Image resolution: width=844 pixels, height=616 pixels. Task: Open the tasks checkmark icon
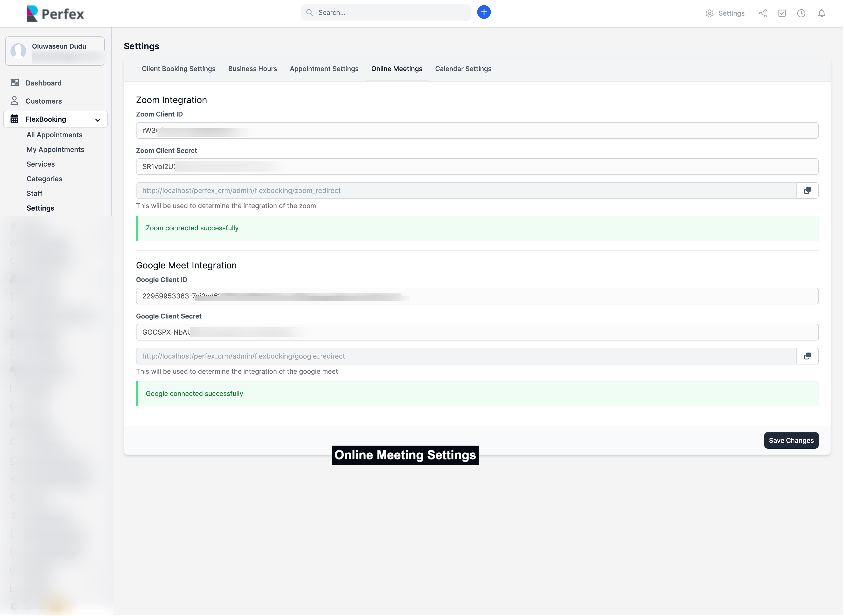[782, 13]
